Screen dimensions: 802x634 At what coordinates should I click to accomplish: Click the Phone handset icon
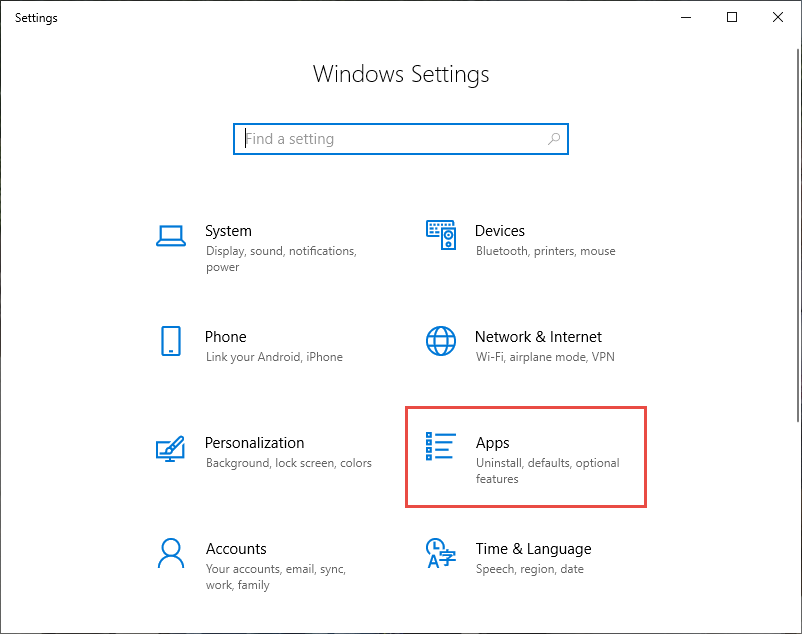tap(171, 341)
